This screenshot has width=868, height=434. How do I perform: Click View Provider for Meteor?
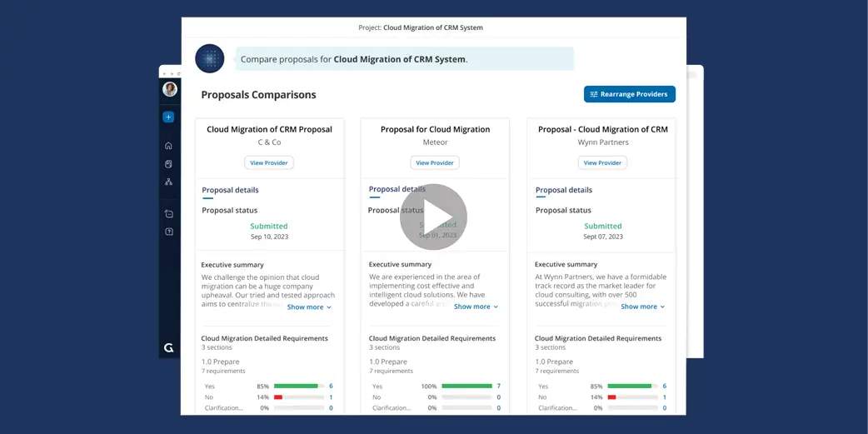[x=435, y=163]
